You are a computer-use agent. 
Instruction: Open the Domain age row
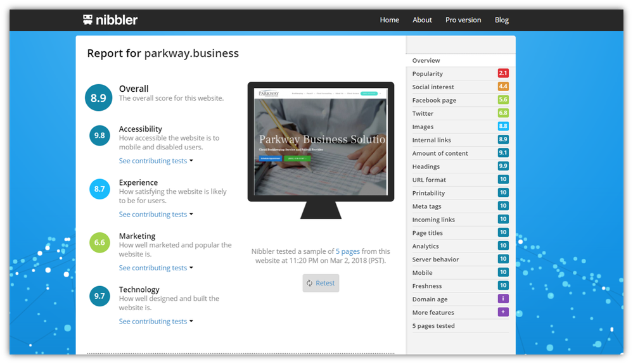click(461, 299)
